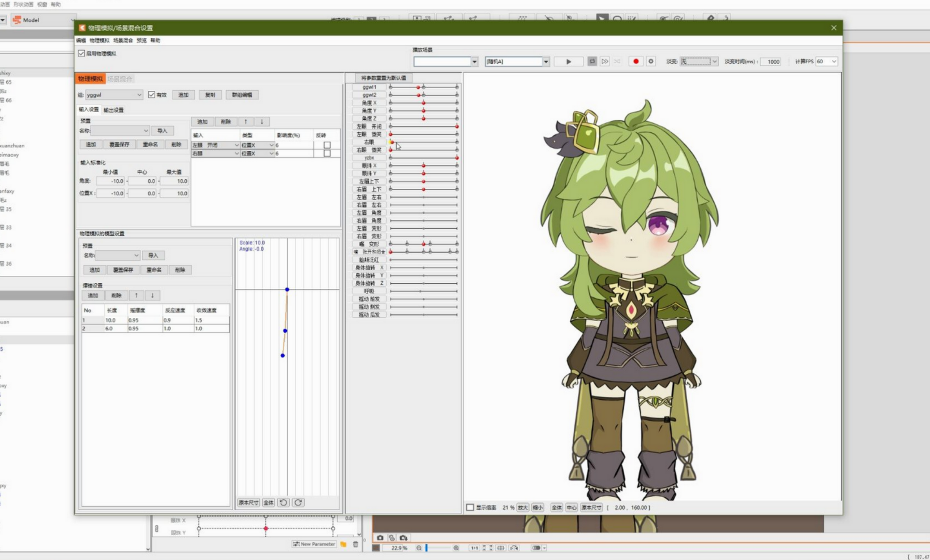Click the Model icon in main toolbar
Viewport: 930px width, 560px height.
[17, 20]
